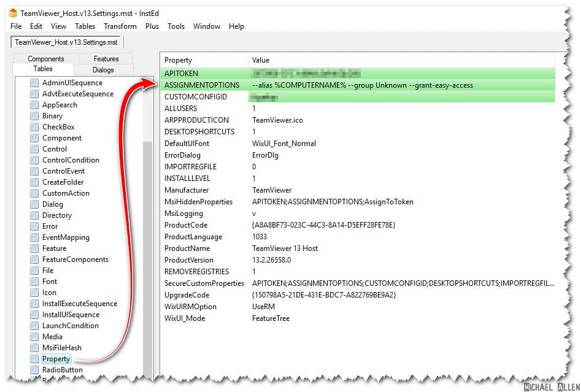This screenshot has width=581, height=392.
Task: Click the ProductLanguage value 1033
Action: click(260, 236)
